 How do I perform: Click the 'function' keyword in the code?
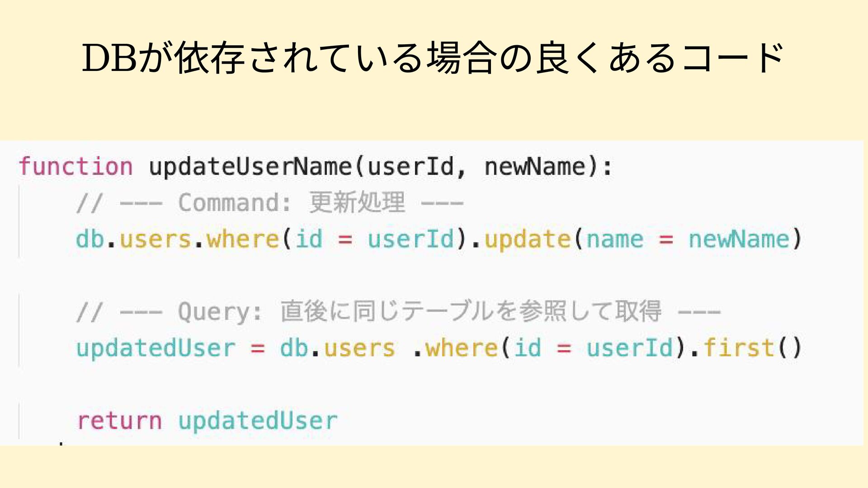(x=76, y=166)
